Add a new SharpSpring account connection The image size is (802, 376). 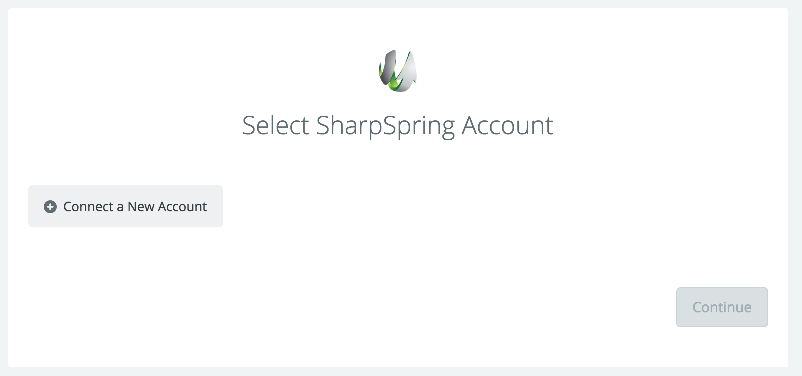[x=125, y=206]
